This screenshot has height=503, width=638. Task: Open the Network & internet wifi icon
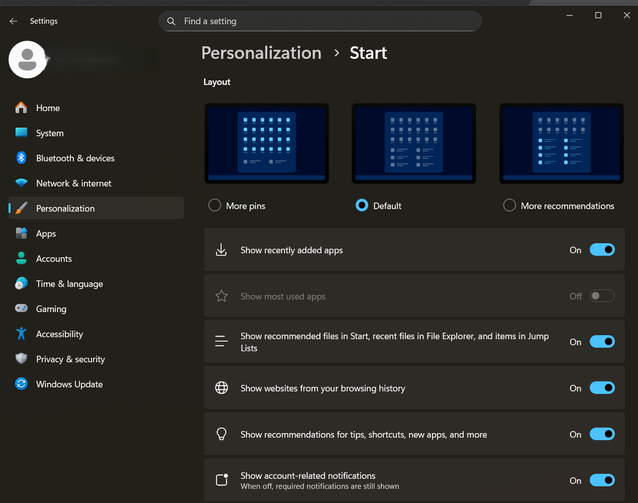pos(21,183)
